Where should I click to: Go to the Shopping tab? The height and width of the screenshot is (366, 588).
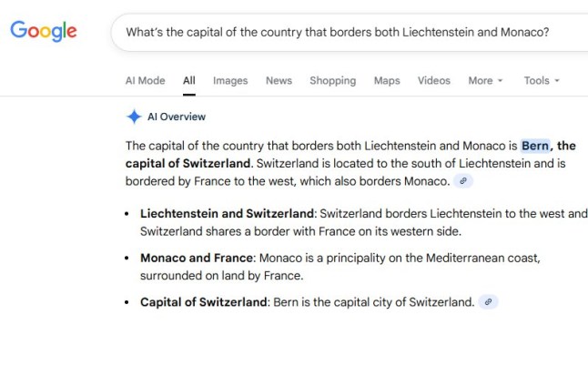(x=332, y=80)
